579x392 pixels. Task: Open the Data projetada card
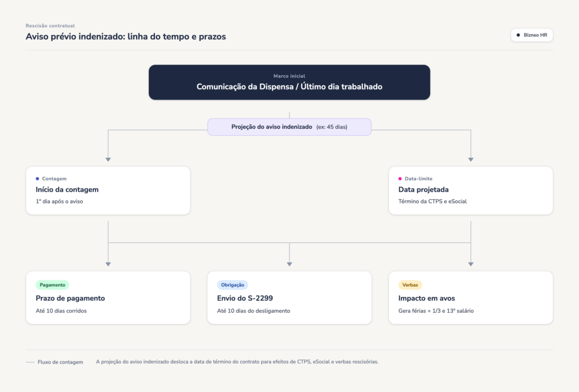pos(471,191)
